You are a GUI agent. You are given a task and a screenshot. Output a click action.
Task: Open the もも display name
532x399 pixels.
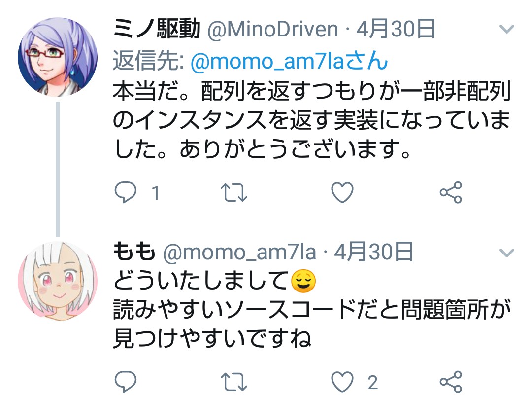134,252
